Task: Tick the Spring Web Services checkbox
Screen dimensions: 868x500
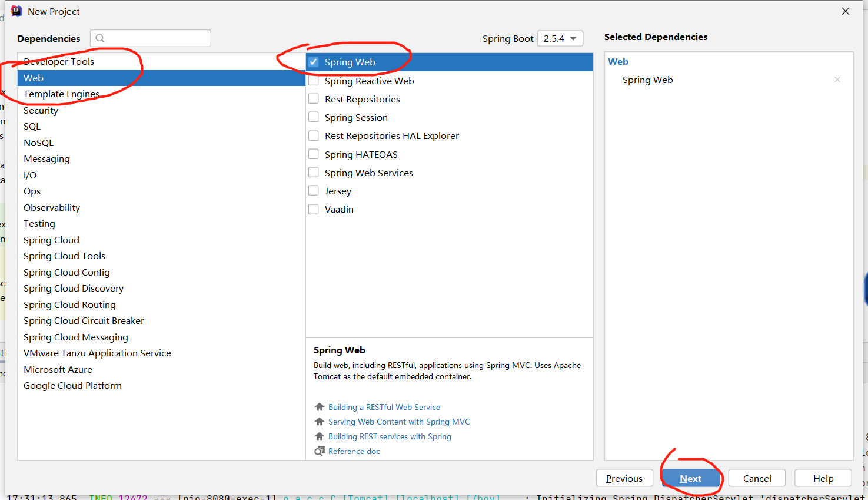Action: [x=314, y=173]
